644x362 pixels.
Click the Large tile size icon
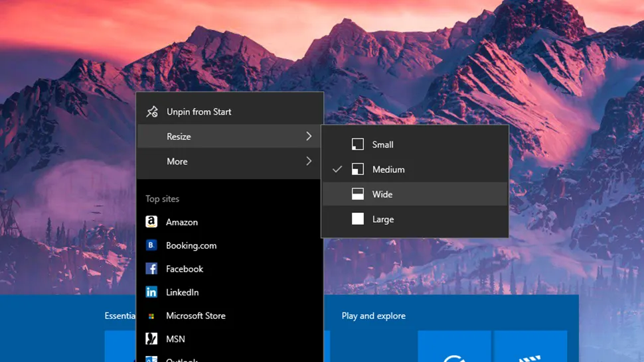pos(358,219)
